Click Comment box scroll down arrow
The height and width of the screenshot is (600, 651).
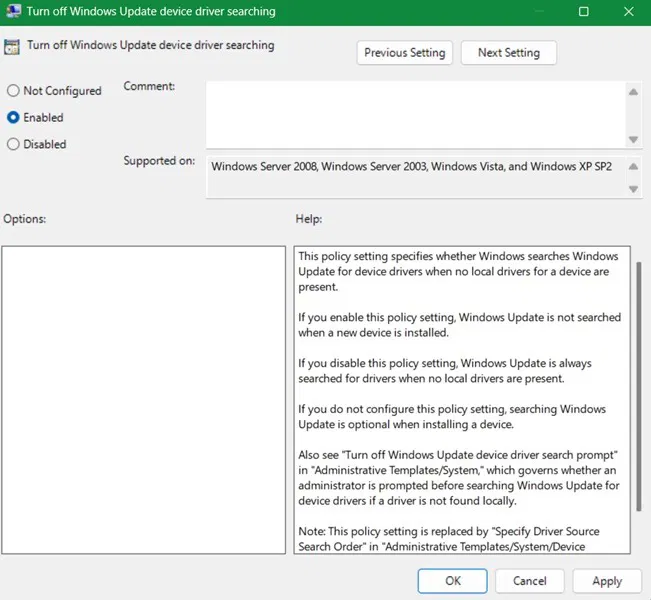coord(633,140)
